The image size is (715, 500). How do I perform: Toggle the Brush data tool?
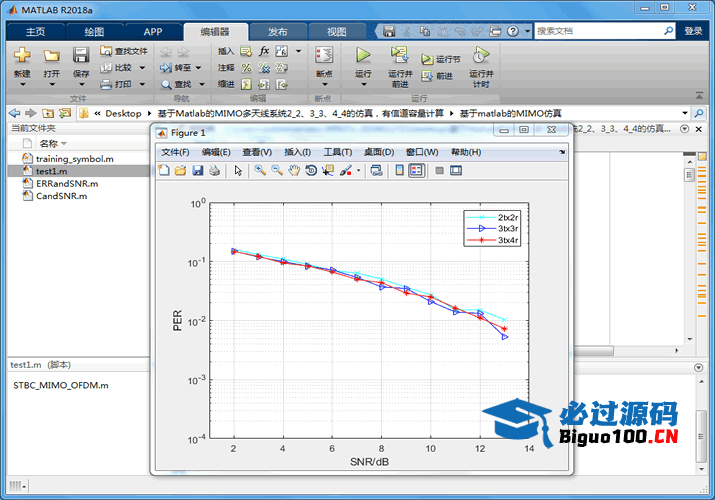[345, 171]
